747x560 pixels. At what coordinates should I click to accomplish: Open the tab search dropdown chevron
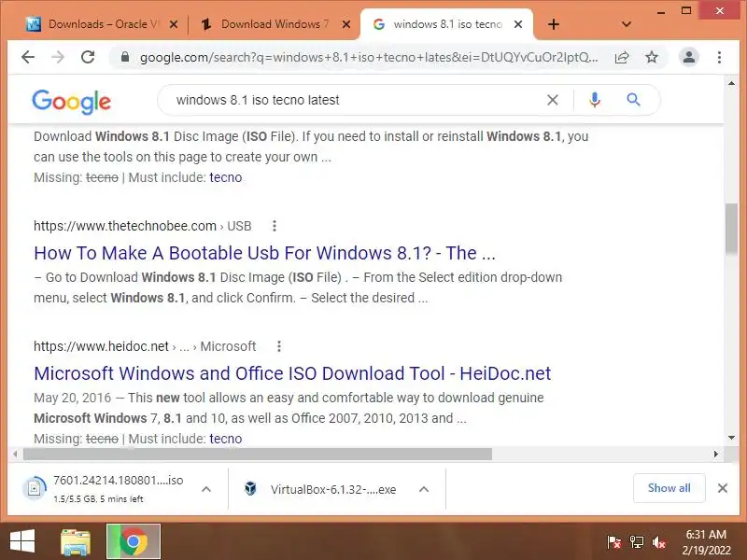pyautogui.click(x=627, y=24)
